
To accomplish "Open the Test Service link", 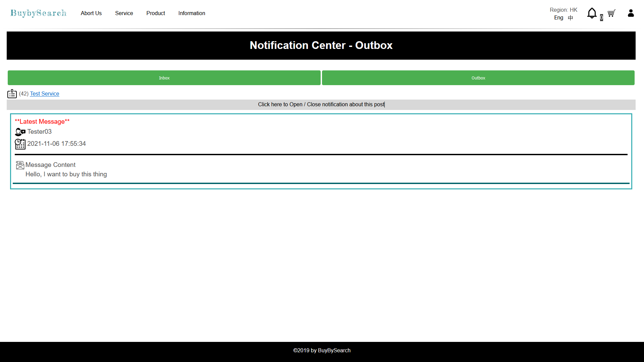I will [45, 94].
